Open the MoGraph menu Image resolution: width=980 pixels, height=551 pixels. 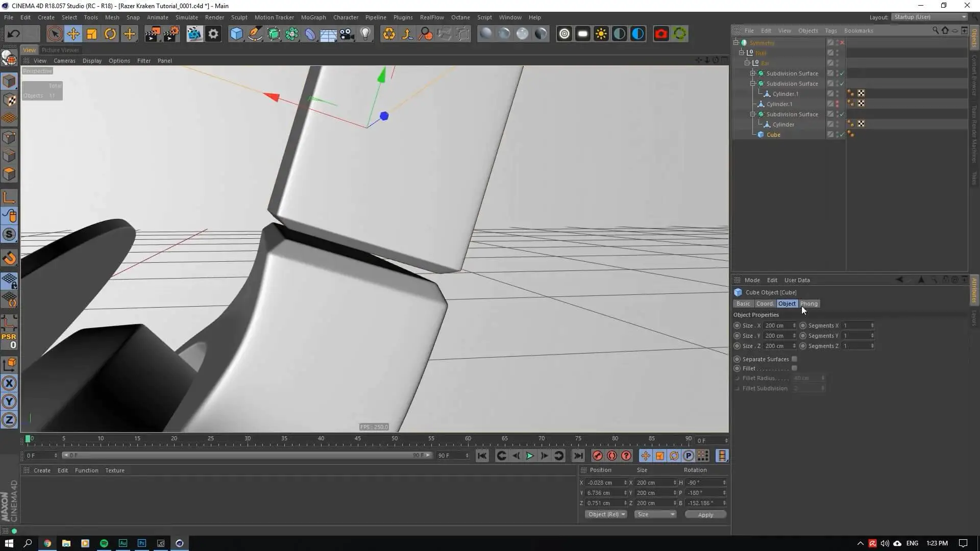click(x=313, y=17)
